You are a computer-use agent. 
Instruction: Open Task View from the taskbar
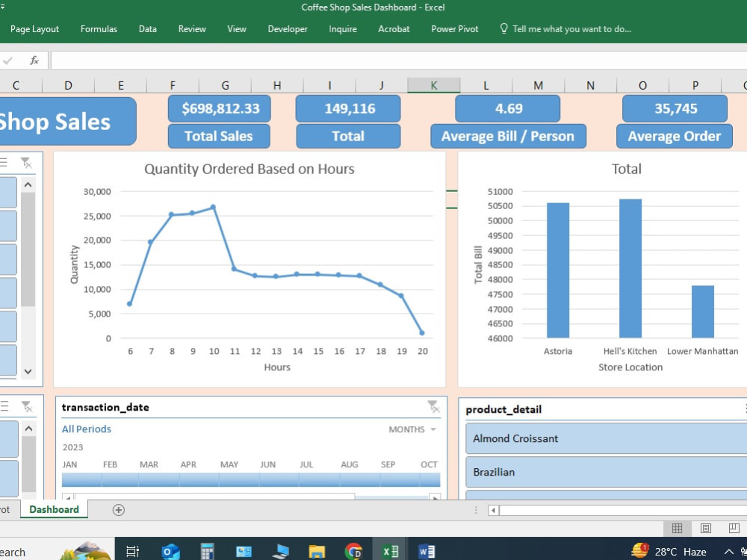click(132, 552)
